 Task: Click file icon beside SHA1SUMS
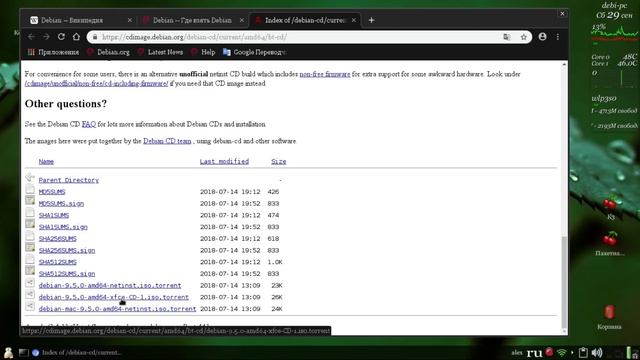point(30,212)
